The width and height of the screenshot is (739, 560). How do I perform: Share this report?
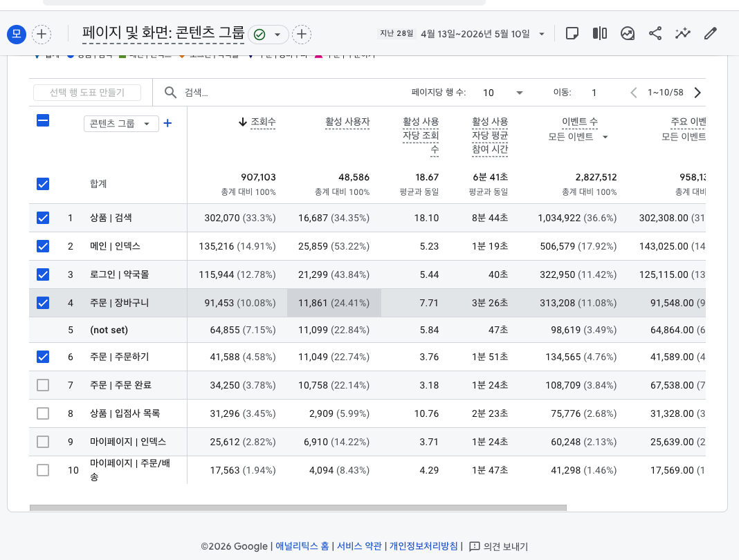pos(655,33)
